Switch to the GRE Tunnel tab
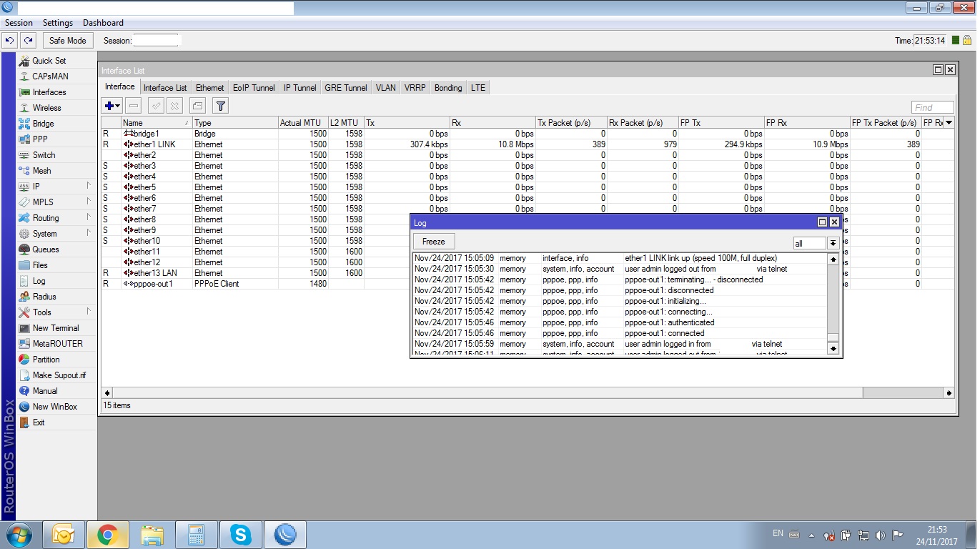The height and width of the screenshot is (549, 980). pyautogui.click(x=346, y=88)
